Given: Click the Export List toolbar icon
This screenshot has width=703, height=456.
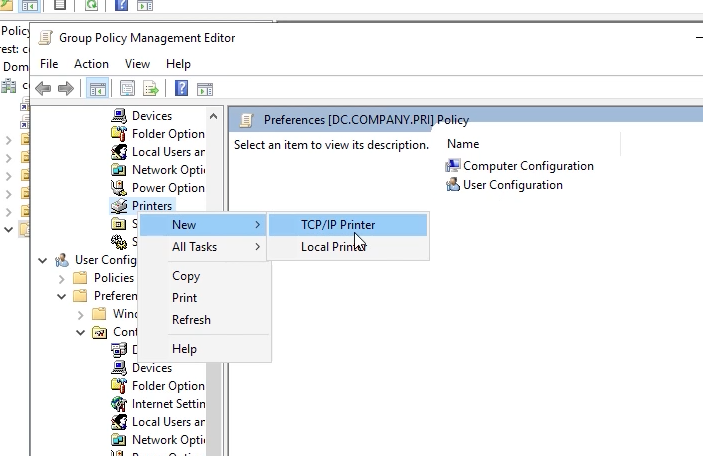Looking at the screenshot, I should click(x=151, y=89).
